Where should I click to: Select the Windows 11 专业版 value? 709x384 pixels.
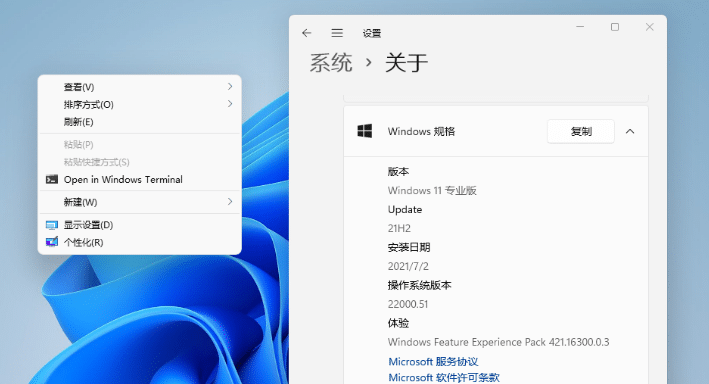click(x=432, y=190)
